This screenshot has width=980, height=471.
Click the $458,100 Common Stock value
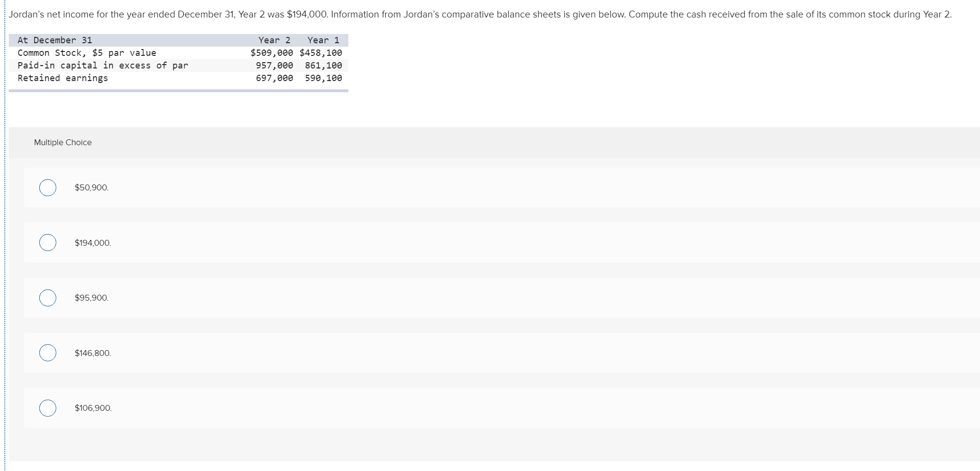tap(321, 53)
